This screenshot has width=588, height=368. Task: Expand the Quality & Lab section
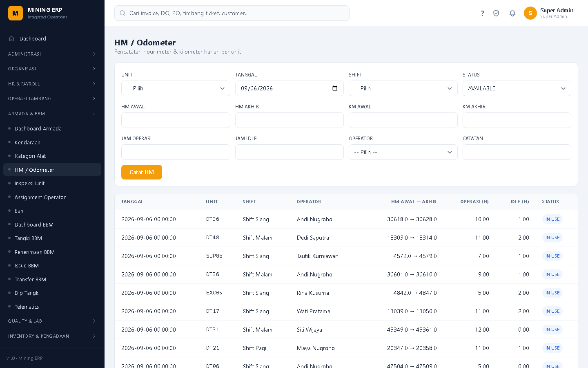point(52,321)
